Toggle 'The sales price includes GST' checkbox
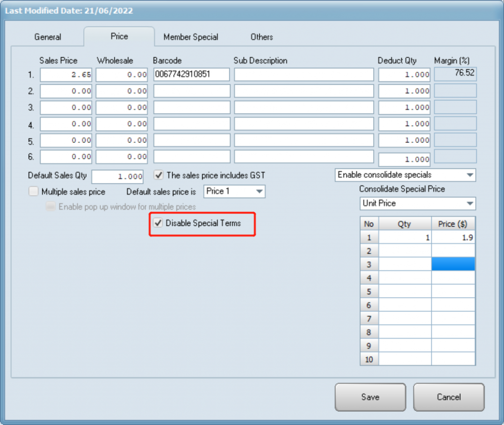 (159, 175)
